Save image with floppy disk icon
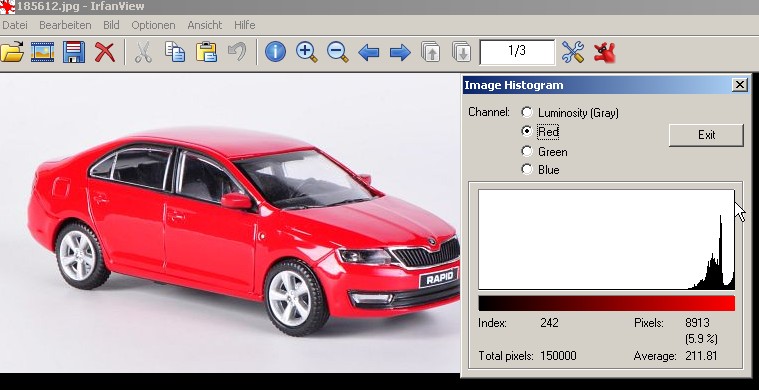The height and width of the screenshot is (390, 759). (74, 52)
